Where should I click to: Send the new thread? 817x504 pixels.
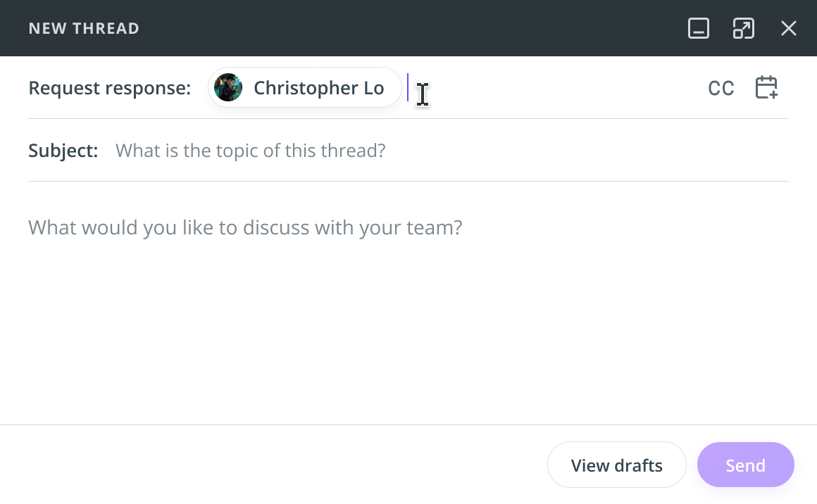coord(745,465)
